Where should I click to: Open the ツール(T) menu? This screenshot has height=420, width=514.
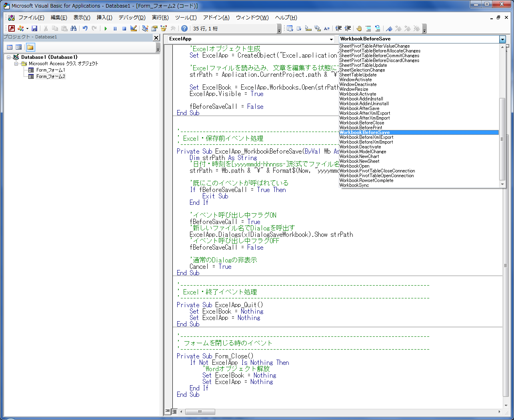pyautogui.click(x=186, y=18)
